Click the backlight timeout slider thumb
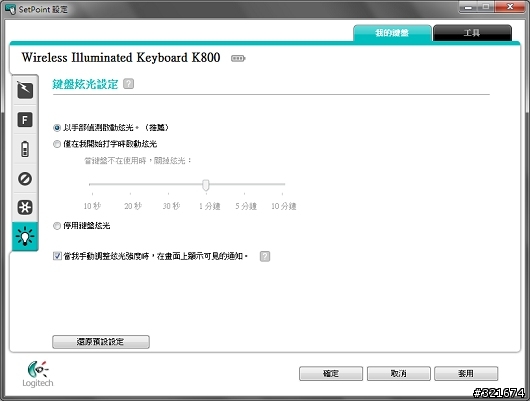The width and height of the screenshot is (530, 401). coord(206,185)
